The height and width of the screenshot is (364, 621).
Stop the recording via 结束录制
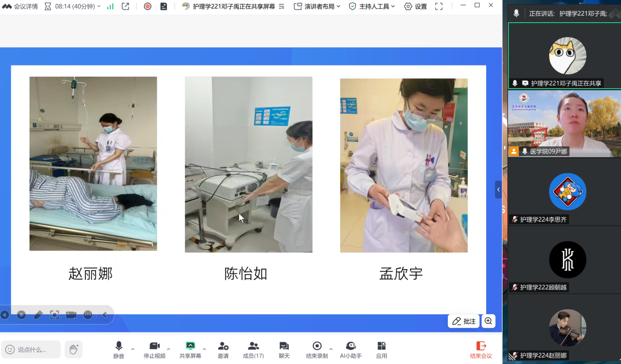(x=317, y=349)
